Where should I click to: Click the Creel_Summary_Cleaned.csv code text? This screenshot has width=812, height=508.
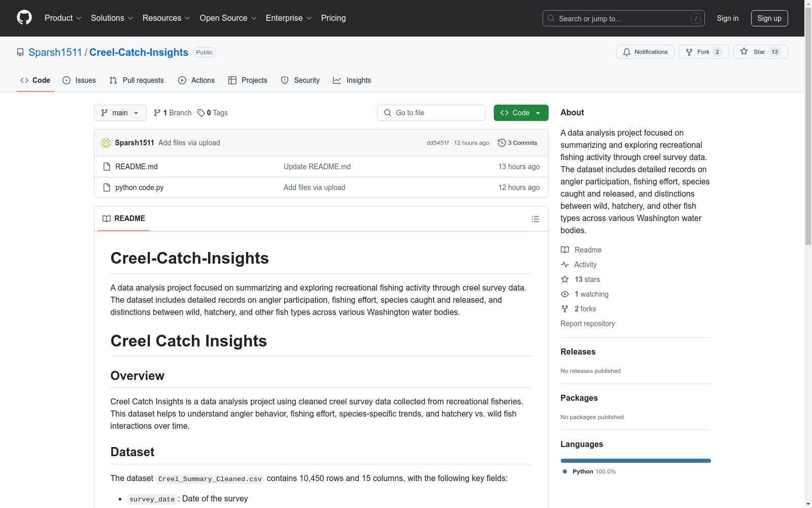tap(210, 479)
